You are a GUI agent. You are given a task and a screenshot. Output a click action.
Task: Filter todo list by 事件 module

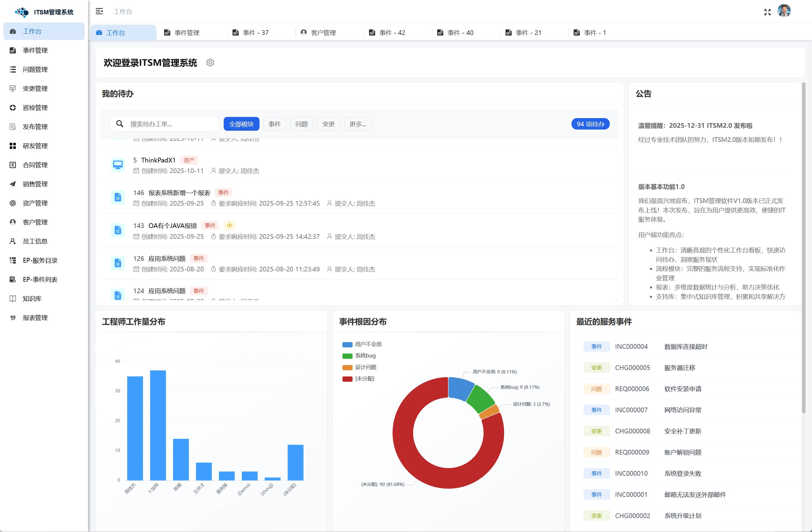tap(274, 124)
